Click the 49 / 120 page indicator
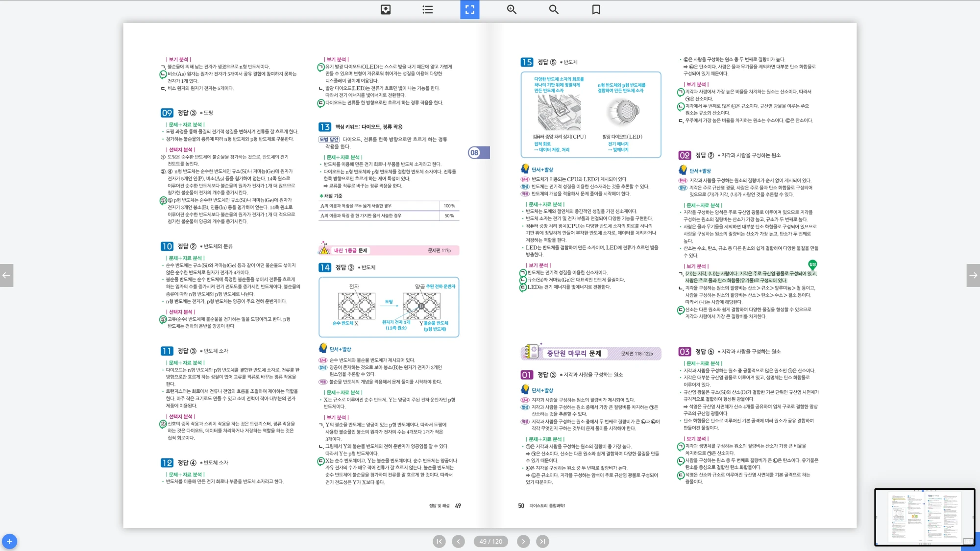The width and height of the screenshot is (980, 551). pos(490,541)
